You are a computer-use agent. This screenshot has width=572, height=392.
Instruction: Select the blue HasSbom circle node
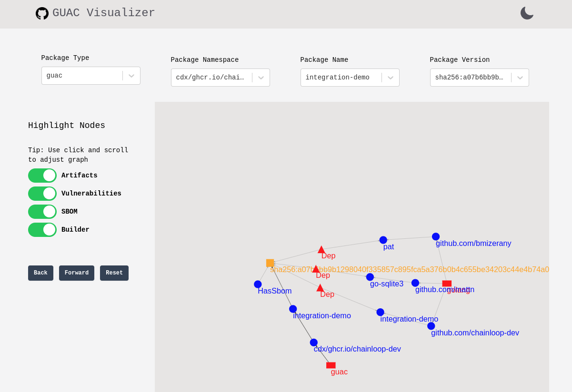coord(258,284)
